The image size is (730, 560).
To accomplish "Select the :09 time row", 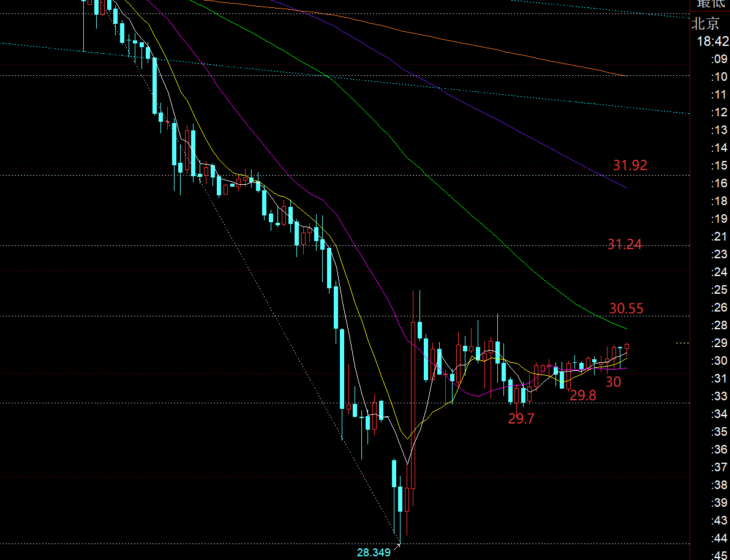I will click(720, 59).
